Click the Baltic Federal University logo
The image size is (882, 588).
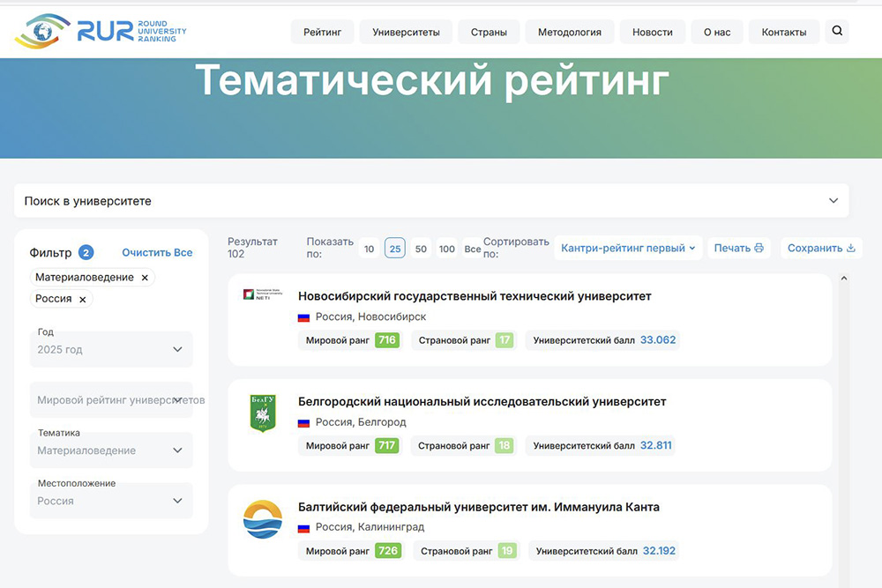[263, 519]
